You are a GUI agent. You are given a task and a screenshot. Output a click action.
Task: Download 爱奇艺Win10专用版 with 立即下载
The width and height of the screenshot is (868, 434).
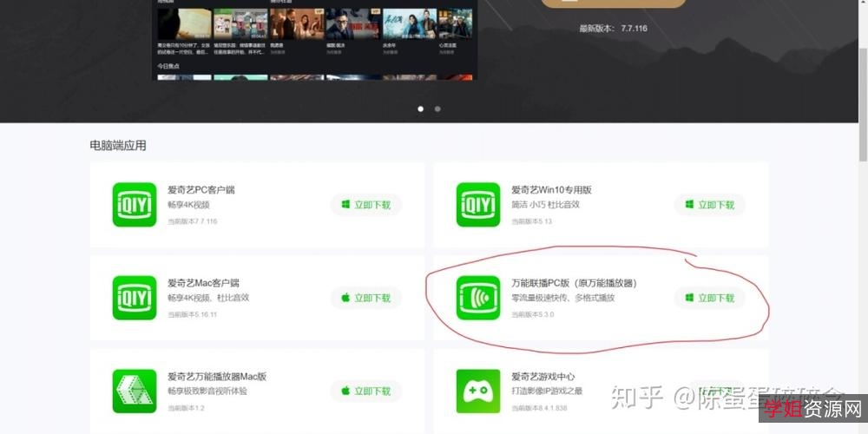tap(710, 205)
